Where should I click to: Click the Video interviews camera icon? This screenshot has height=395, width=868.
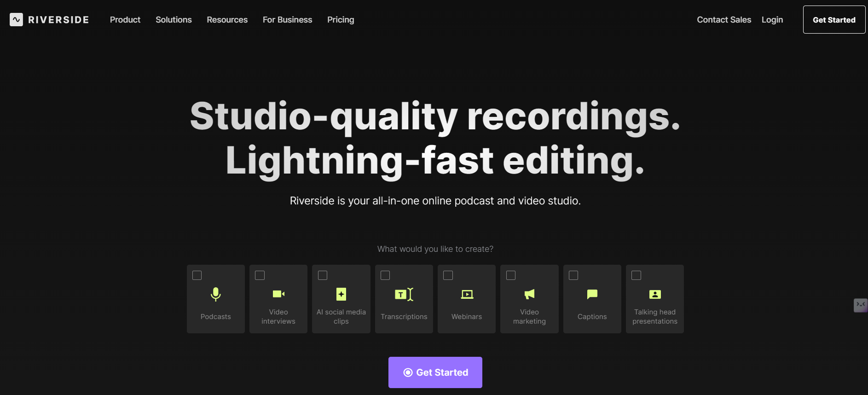tap(278, 294)
